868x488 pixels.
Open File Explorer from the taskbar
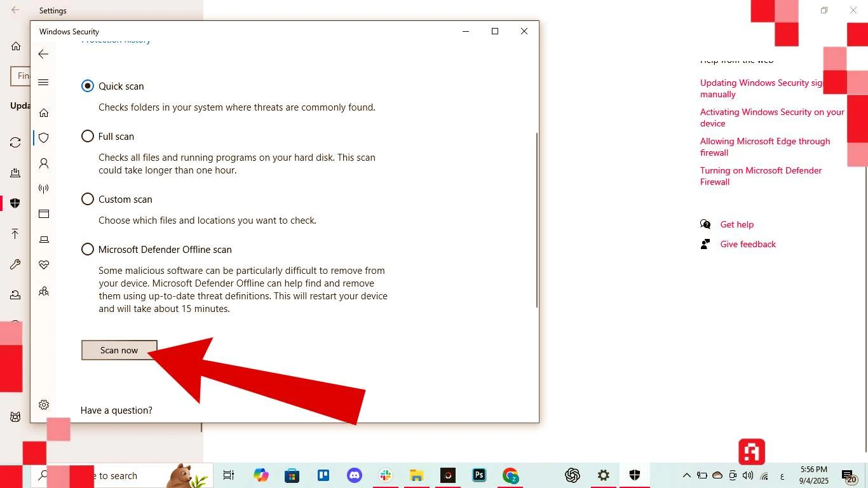pos(416,475)
